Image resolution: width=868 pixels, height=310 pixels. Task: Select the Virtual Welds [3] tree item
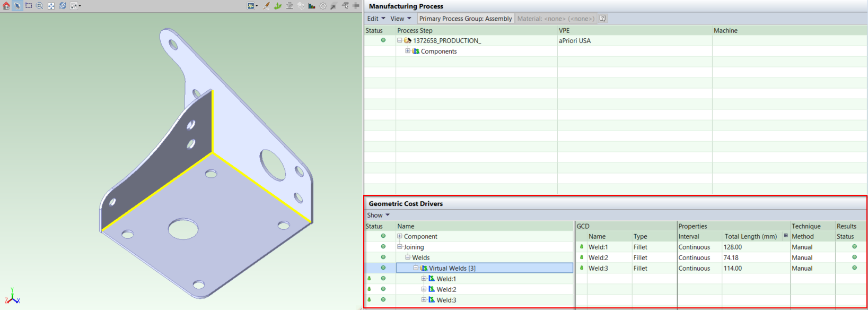point(452,268)
